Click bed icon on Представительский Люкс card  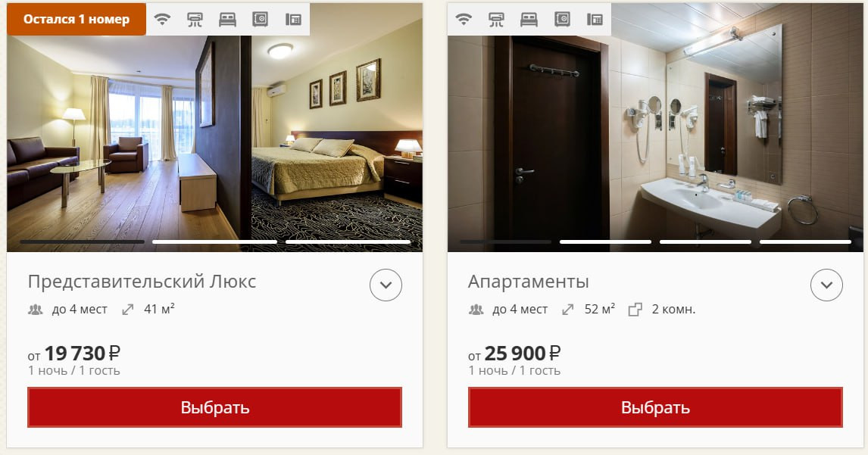(x=227, y=20)
